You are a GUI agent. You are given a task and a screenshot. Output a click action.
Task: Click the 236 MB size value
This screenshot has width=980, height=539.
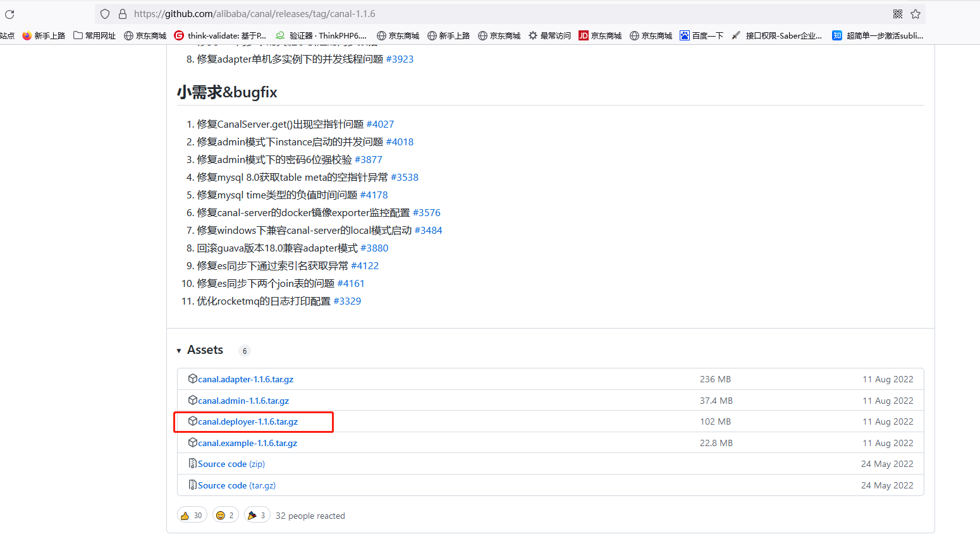pyautogui.click(x=715, y=379)
